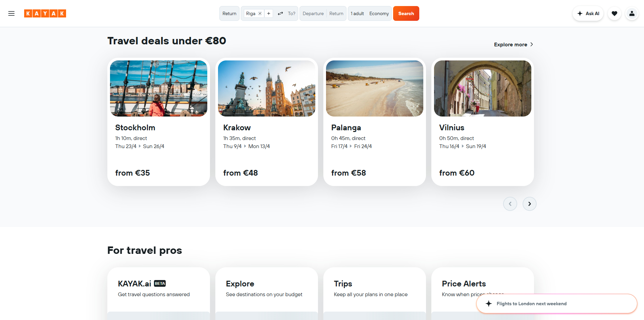This screenshot has height=320, width=644.
Task: Open the hamburger navigation menu
Action: [11, 13]
